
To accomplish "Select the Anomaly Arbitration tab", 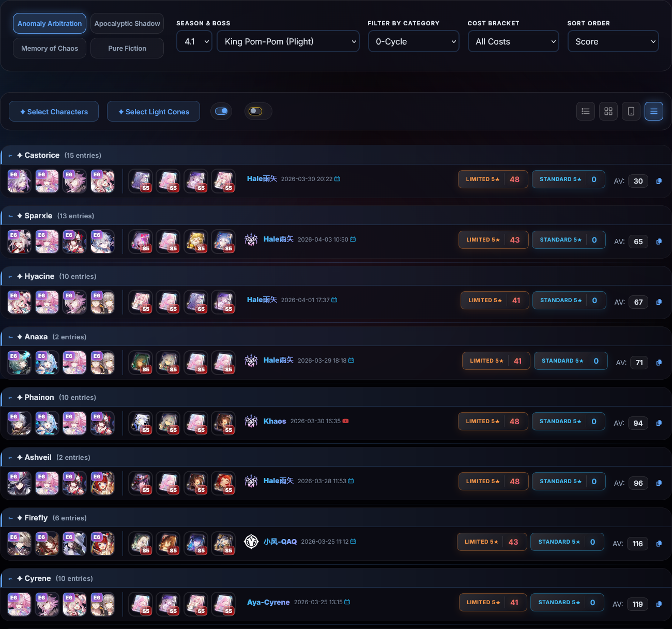I will [x=50, y=23].
